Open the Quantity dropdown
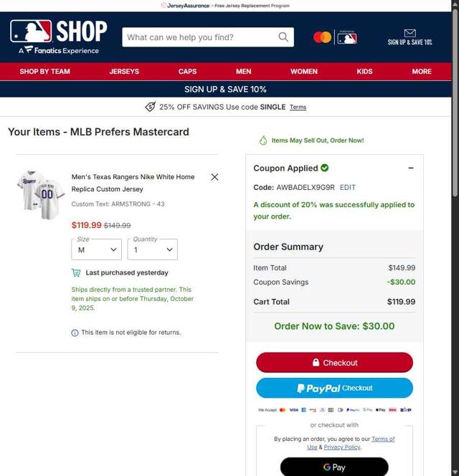Viewport: 459px width, 476px height. 153,249
